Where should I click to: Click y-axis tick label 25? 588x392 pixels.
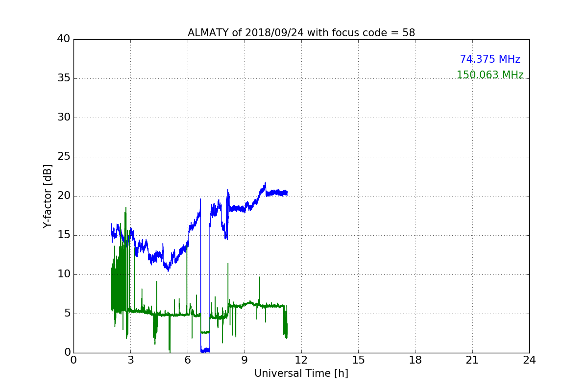pyautogui.click(x=64, y=157)
